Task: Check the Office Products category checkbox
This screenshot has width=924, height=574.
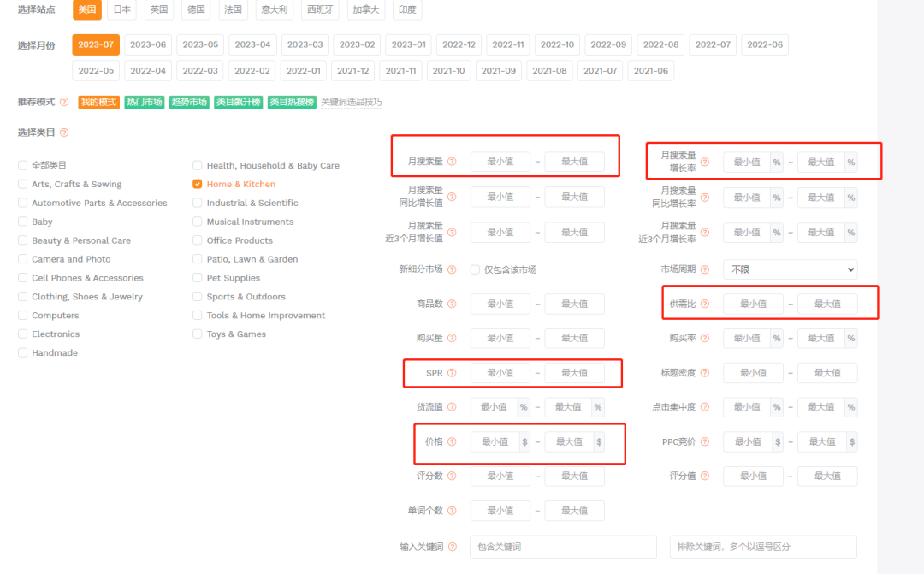Action: [198, 240]
